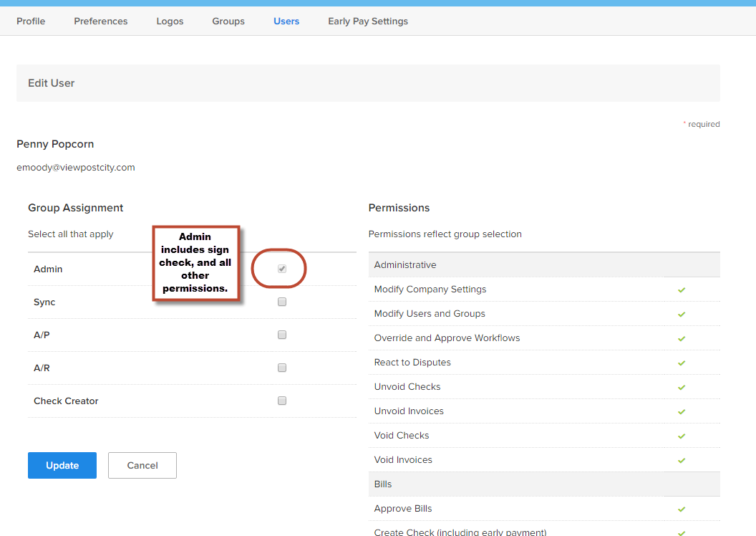This screenshot has height=536, width=756.
Task: Tick the Check Creator group checkbox
Action: pos(282,401)
